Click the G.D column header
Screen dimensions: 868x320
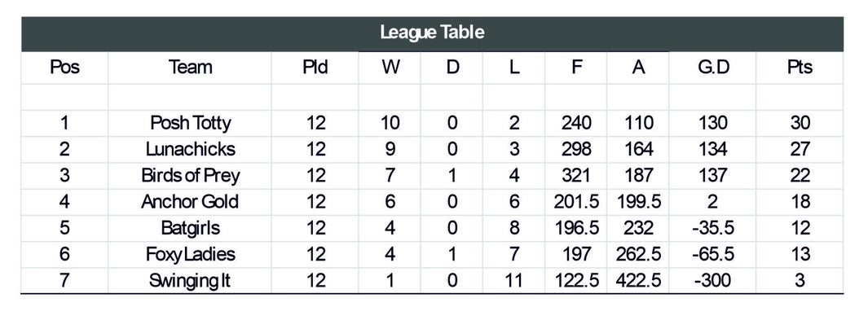pos(712,68)
